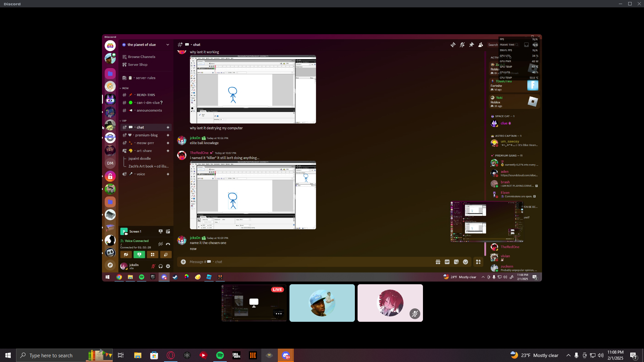Open user settings gear beside jcksOn

tap(168, 266)
